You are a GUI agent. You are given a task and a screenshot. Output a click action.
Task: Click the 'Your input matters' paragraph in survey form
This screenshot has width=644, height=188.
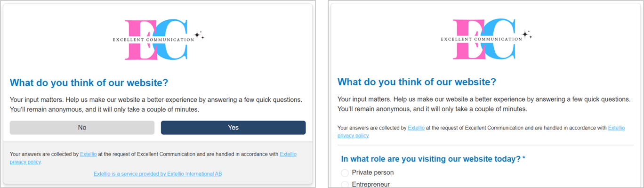pyautogui.click(x=484, y=104)
